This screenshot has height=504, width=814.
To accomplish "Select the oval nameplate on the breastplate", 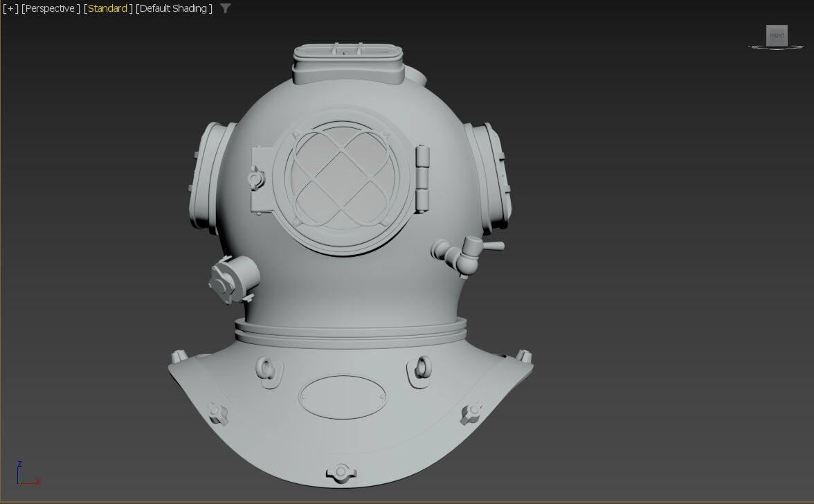I will [x=343, y=397].
